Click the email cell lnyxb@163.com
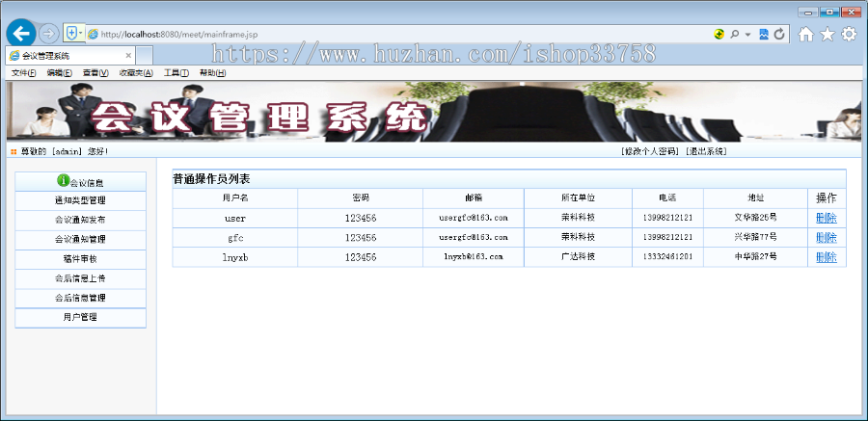This screenshot has height=421, width=868. [x=474, y=256]
